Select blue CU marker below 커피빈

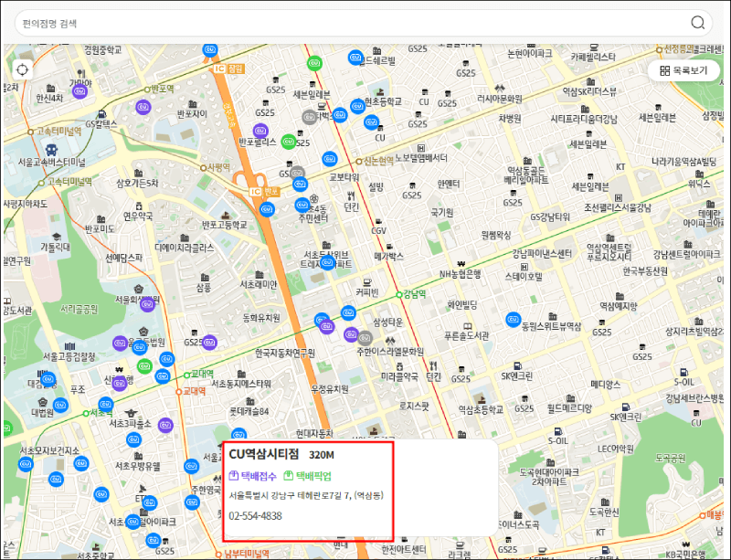348,312
